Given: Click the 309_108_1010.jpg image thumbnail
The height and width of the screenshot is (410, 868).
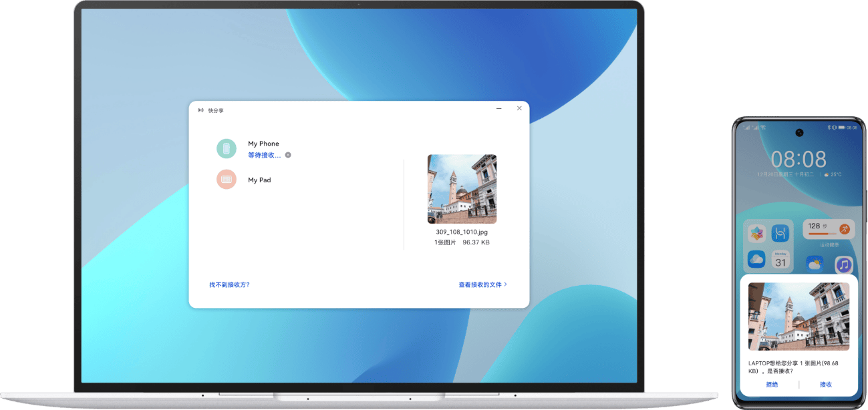Looking at the screenshot, I should 462,189.
